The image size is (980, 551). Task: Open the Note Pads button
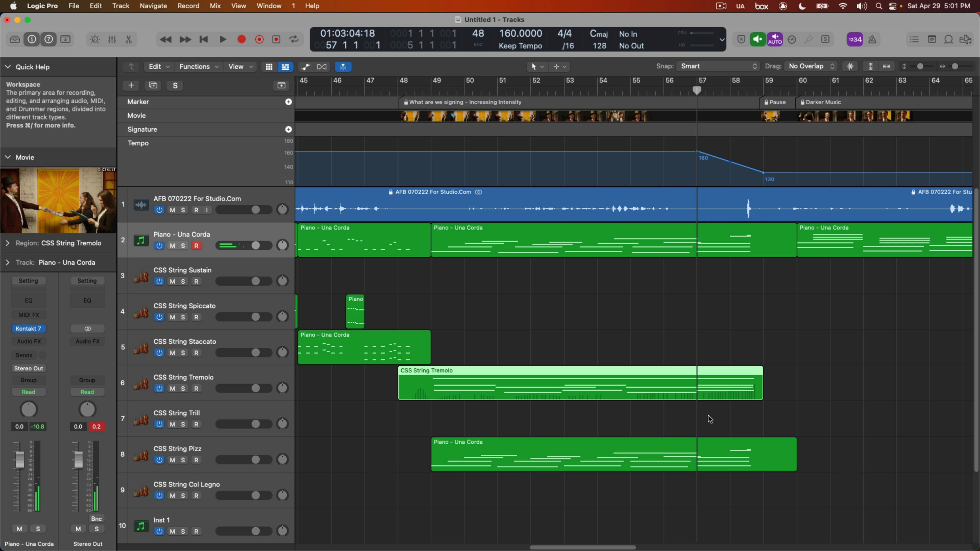tap(932, 39)
